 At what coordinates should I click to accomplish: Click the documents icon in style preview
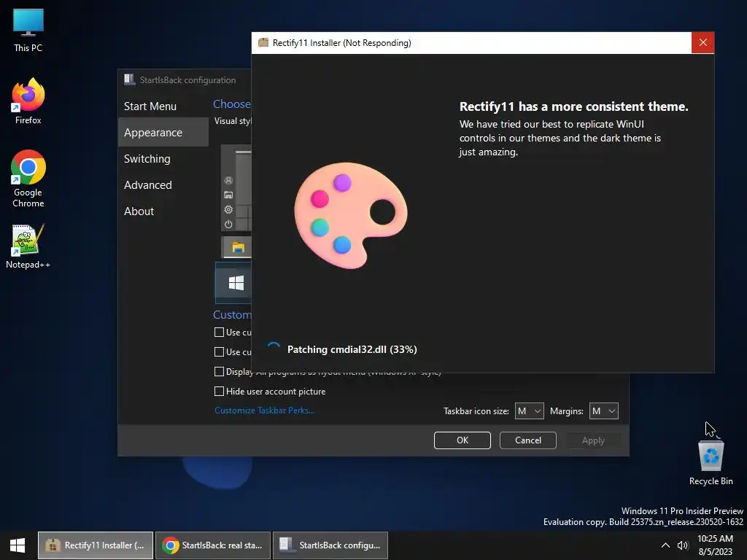tap(228, 195)
